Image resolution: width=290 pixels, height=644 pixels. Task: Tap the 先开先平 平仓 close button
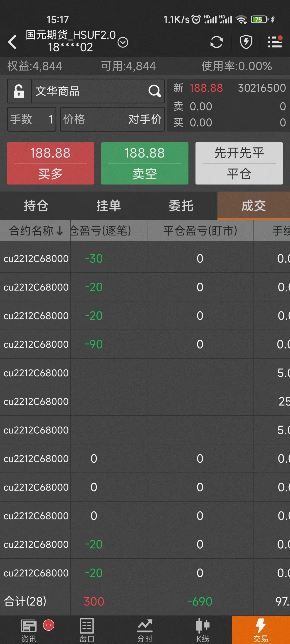tap(239, 163)
